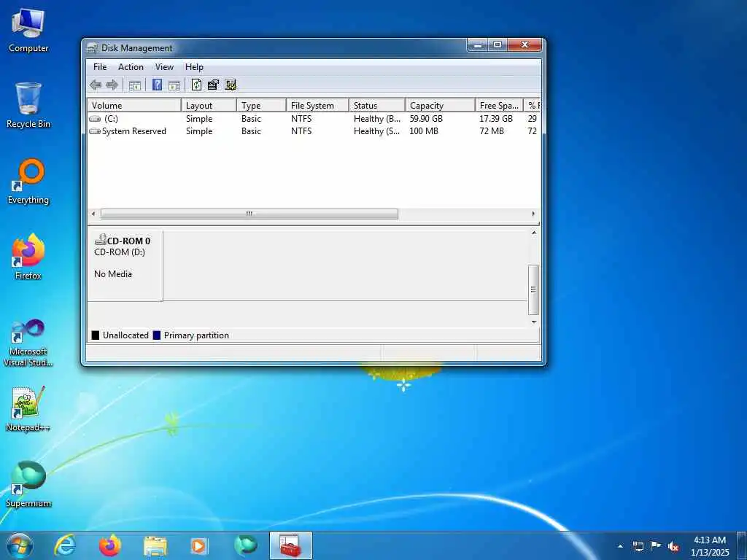
Task: Click the 72 MB free space cell
Action: pyautogui.click(x=492, y=131)
